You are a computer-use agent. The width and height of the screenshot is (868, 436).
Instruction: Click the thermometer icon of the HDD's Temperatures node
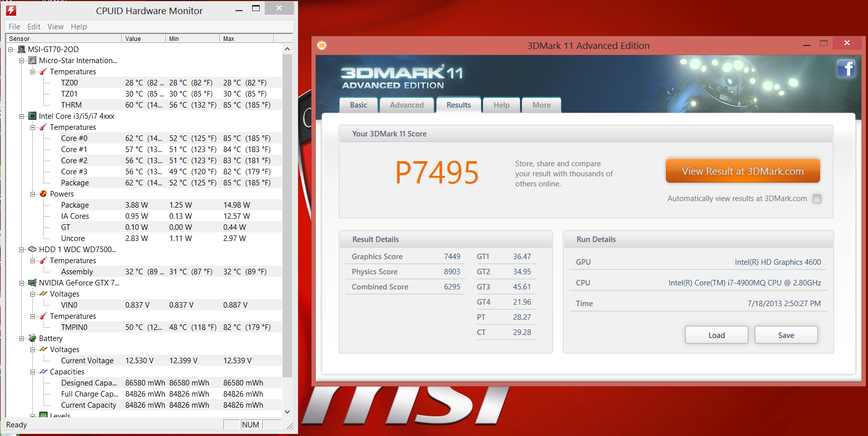pos(43,260)
